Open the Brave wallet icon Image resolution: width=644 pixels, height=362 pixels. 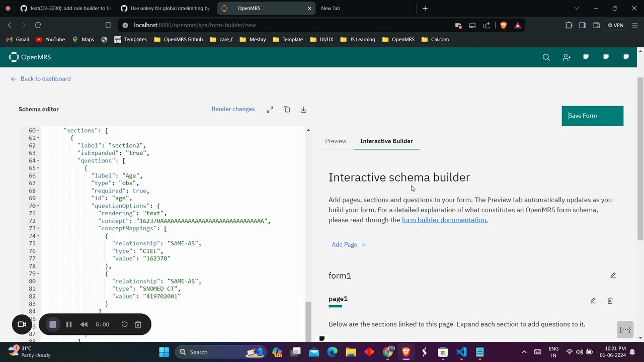pyautogui.click(x=596, y=25)
